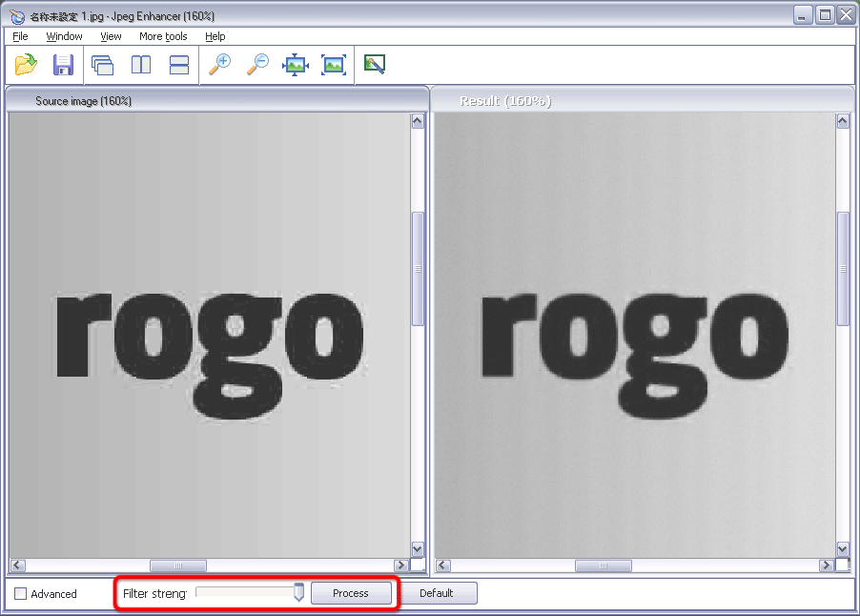Screen dimensions: 860x616
Task: Click the Save floppy disk icon
Action: [63, 65]
